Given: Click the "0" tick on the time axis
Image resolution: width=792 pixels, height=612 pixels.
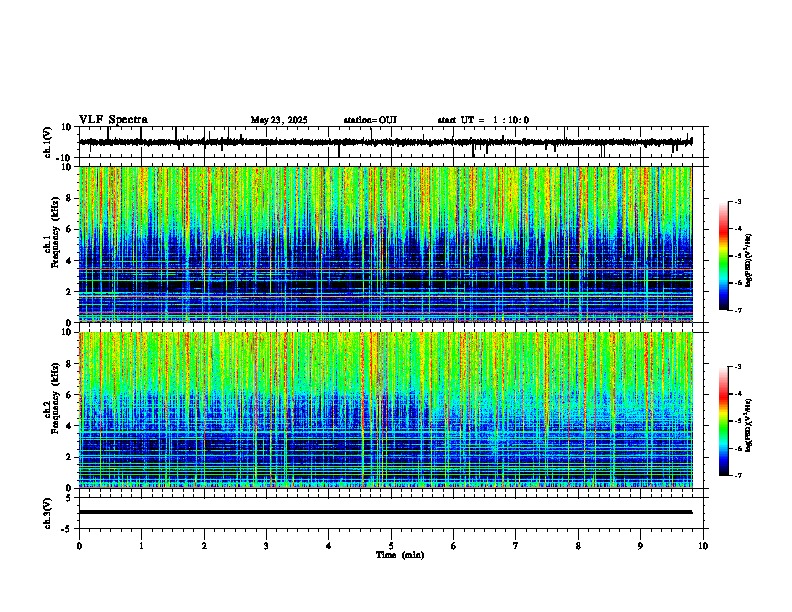Looking at the screenshot, I should coord(79,546).
